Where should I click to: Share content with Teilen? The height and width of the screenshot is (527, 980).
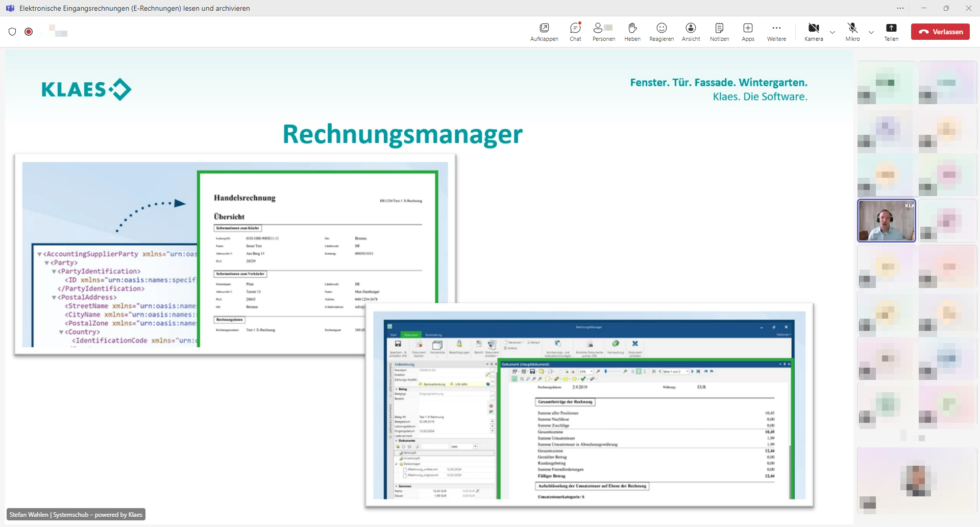click(x=891, y=32)
